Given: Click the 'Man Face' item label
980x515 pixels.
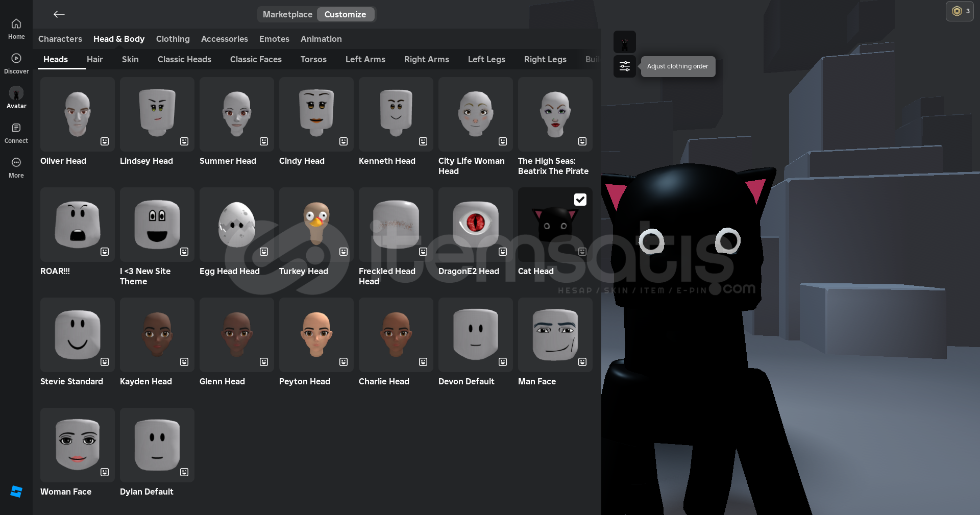Looking at the screenshot, I should coord(537,381).
